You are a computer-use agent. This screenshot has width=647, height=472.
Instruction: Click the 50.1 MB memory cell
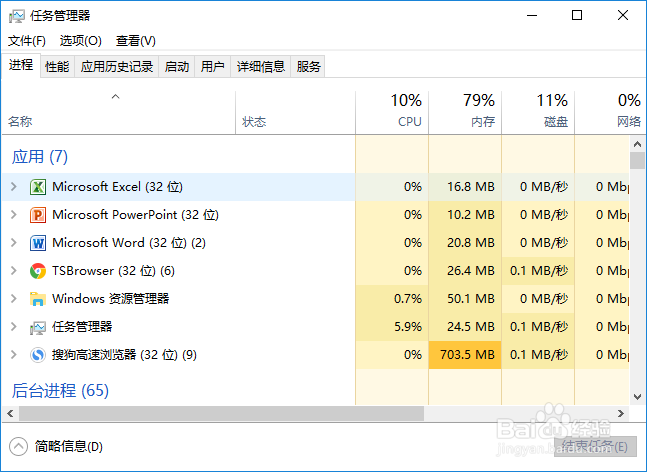pyautogui.click(x=465, y=299)
